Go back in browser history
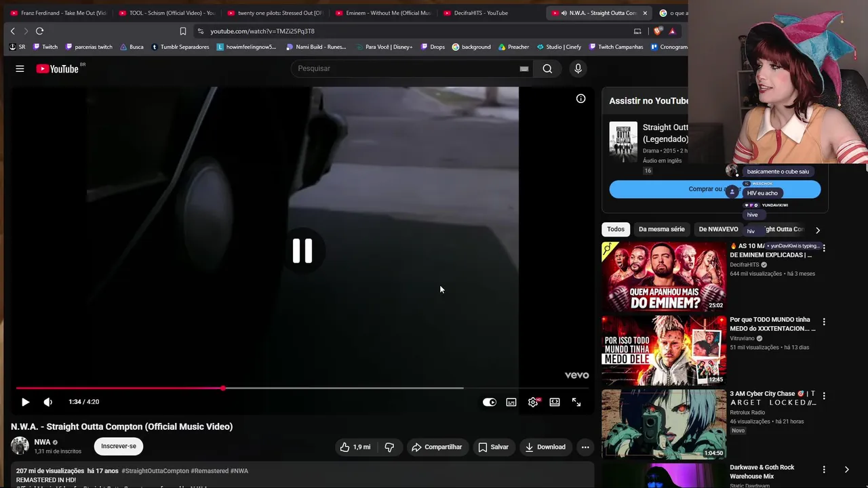Image resolution: width=868 pixels, height=488 pixels. point(12,31)
